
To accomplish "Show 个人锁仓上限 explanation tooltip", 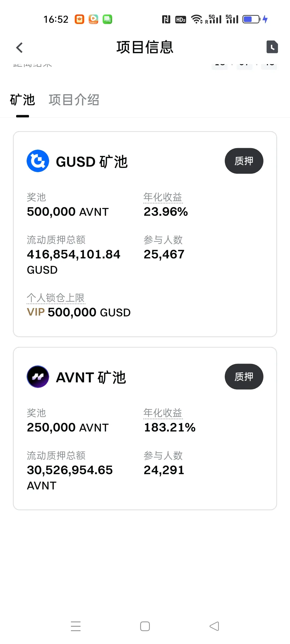I will [56, 298].
